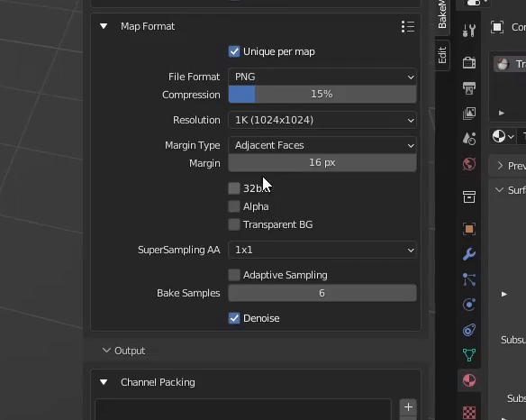Open the View Layer properties icon

point(469,114)
